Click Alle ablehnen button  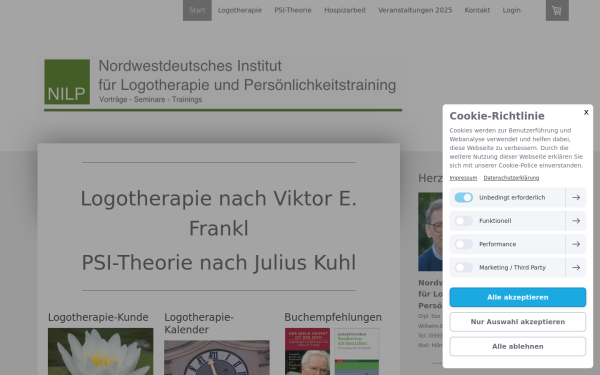tap(518, 346)
